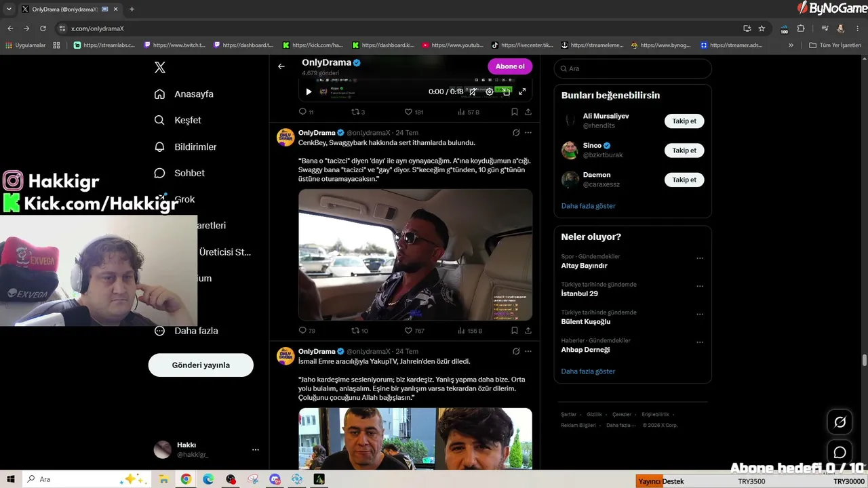Follow Sinco with Takip et

point(684,150)
